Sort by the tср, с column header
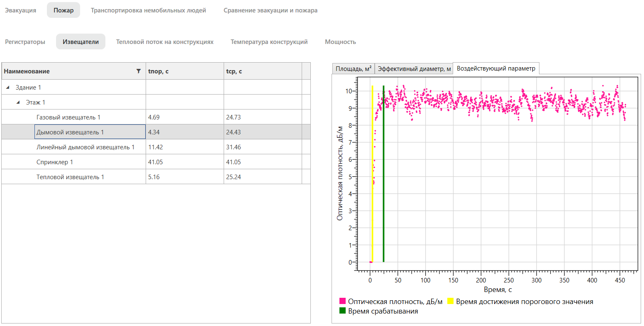The width and height of the screenshot is (644, 326). tap(263, 71)
